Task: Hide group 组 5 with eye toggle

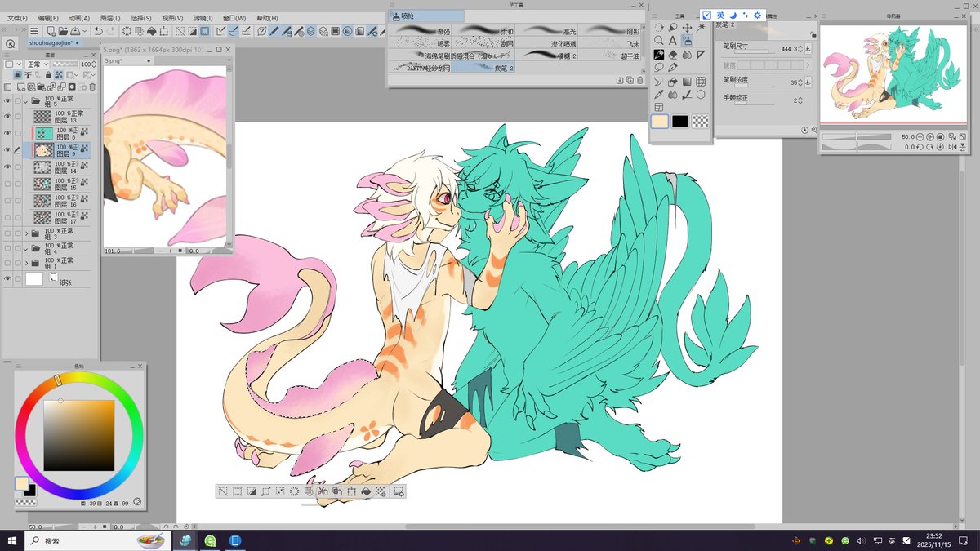Action: click(x=7, y=102)
